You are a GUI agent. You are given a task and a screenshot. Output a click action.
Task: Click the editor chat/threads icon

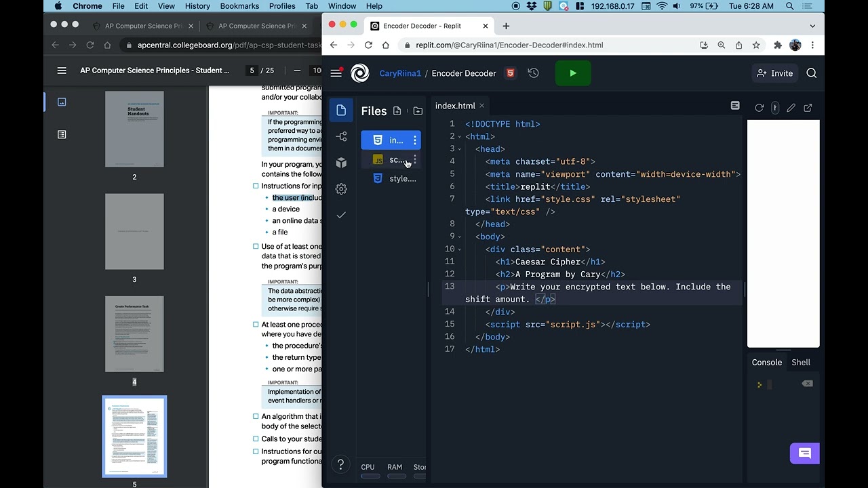(x=735, y=106)
